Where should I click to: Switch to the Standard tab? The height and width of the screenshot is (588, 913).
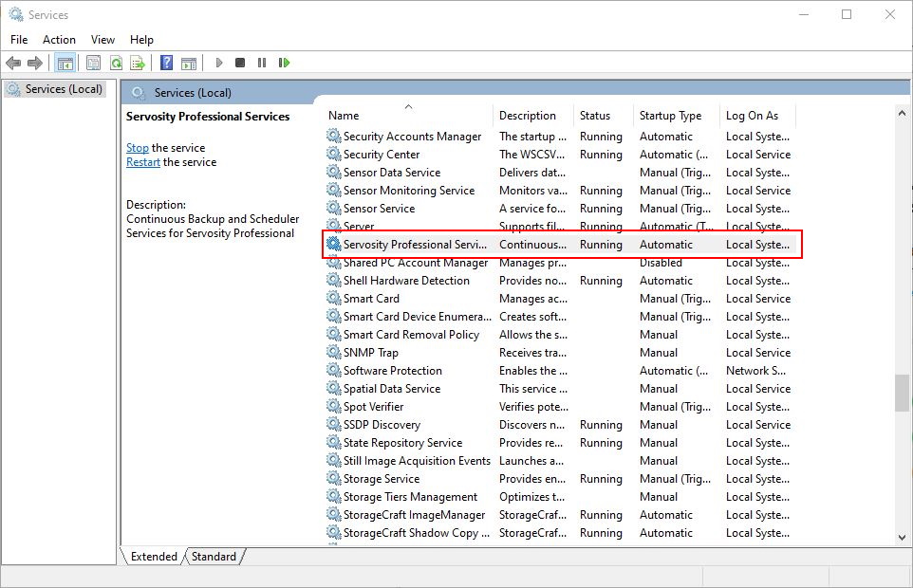coord(214,557)
